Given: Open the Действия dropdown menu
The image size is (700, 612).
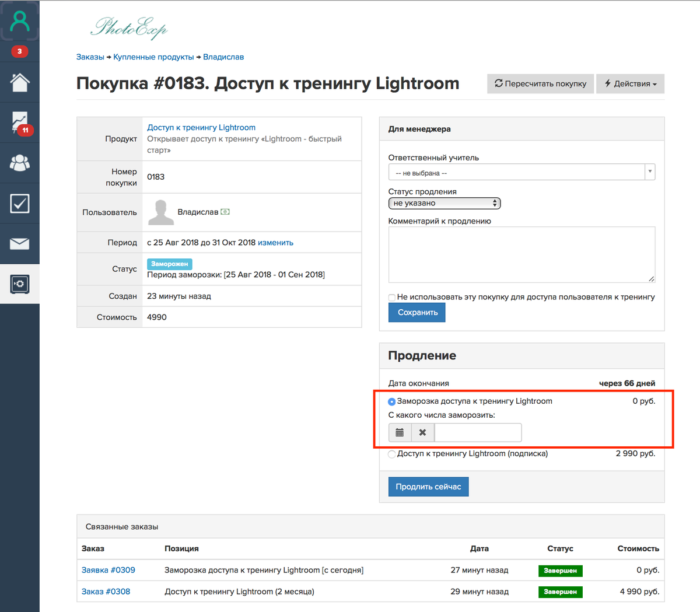Looking at the screenshot, I should click(x=630, y=83).
